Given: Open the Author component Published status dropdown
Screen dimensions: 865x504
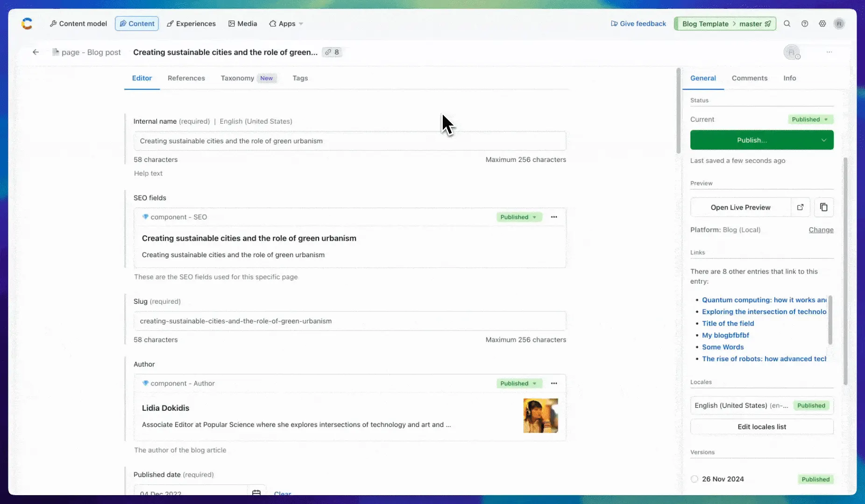Looking at the screenshot, I should tap(519, 384).
